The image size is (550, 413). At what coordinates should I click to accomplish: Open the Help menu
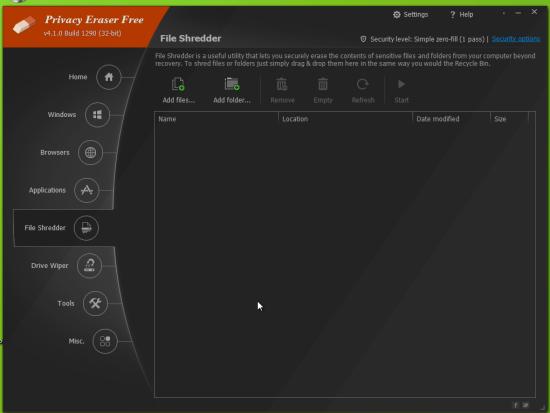click(x=462, y=15)
